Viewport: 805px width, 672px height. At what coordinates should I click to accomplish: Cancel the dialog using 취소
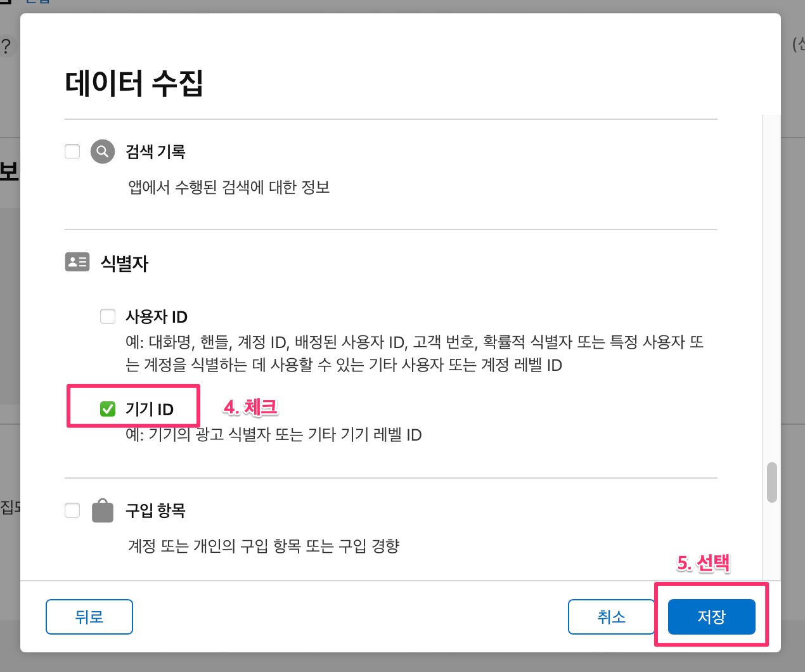611,617
